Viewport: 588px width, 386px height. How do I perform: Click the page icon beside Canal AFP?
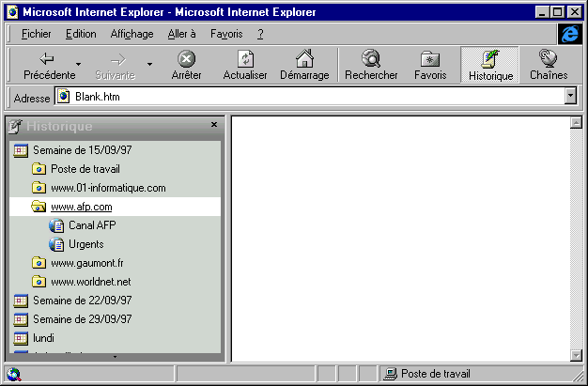click(56, 225)
